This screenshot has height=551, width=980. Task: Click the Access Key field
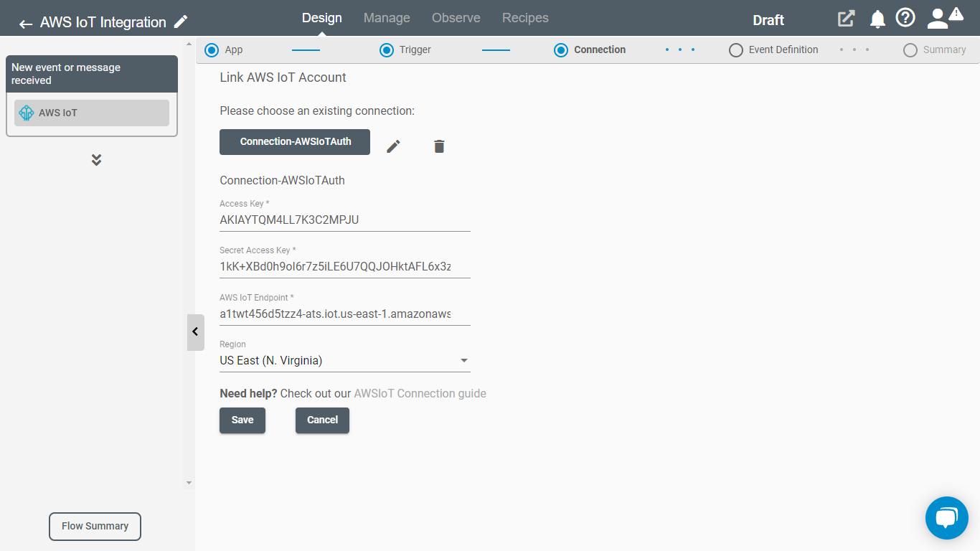click(x=345, y=220)
